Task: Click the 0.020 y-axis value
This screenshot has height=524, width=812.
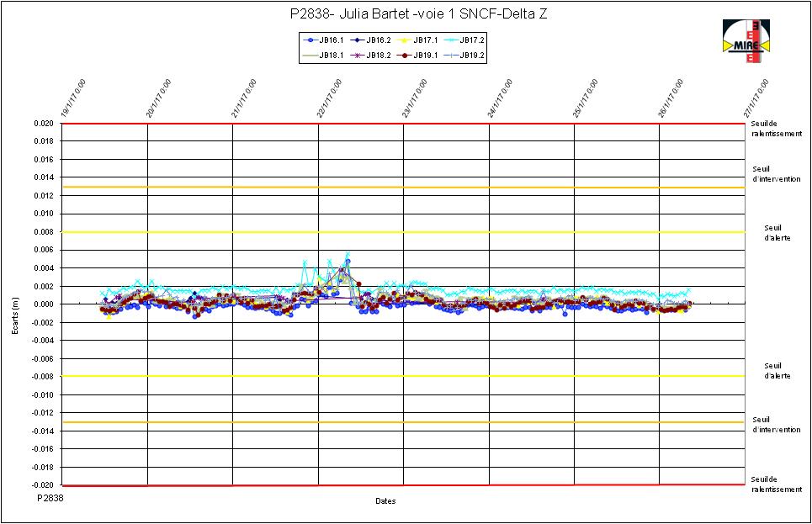Action: [44, 124]
